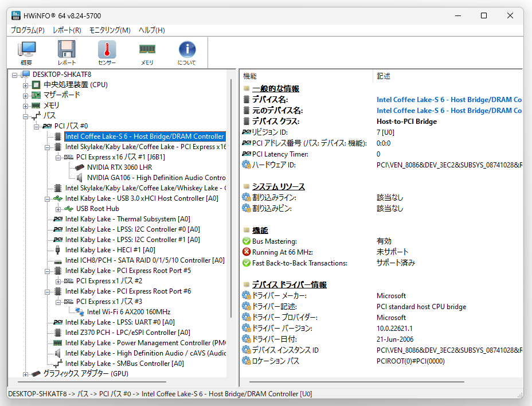Collapse the バス tree node

[x=25, y=116]
